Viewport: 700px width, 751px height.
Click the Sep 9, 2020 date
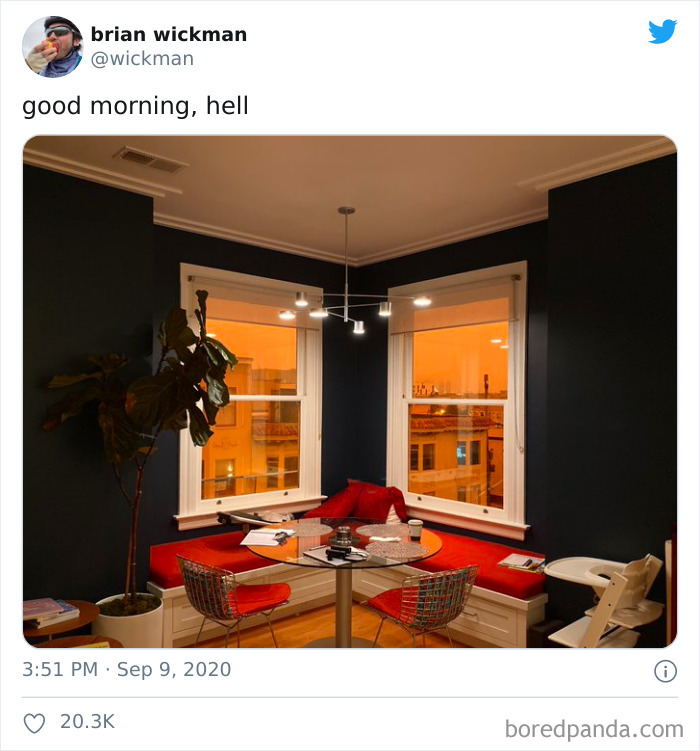[x=174, y=669]
